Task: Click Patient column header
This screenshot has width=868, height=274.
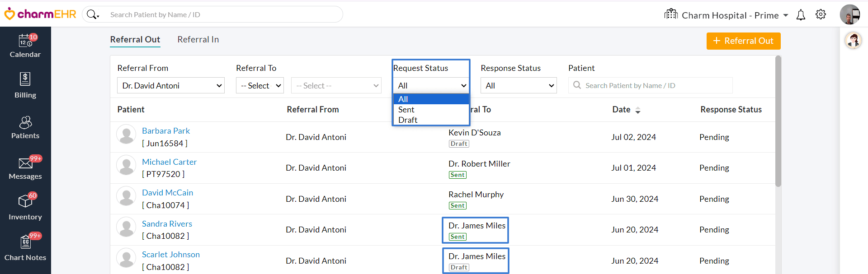Action: [x=131, y=110]
